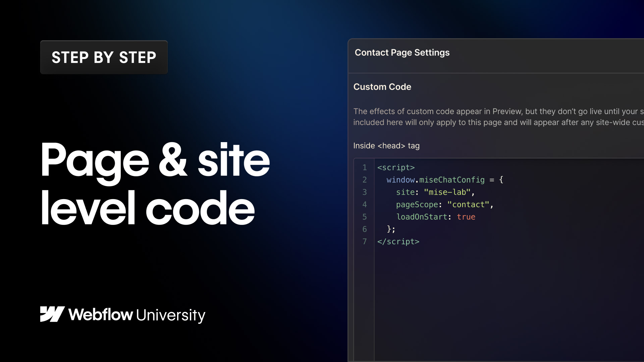Click the STEP BY STEP badge
644x362 pixels.
103,57
